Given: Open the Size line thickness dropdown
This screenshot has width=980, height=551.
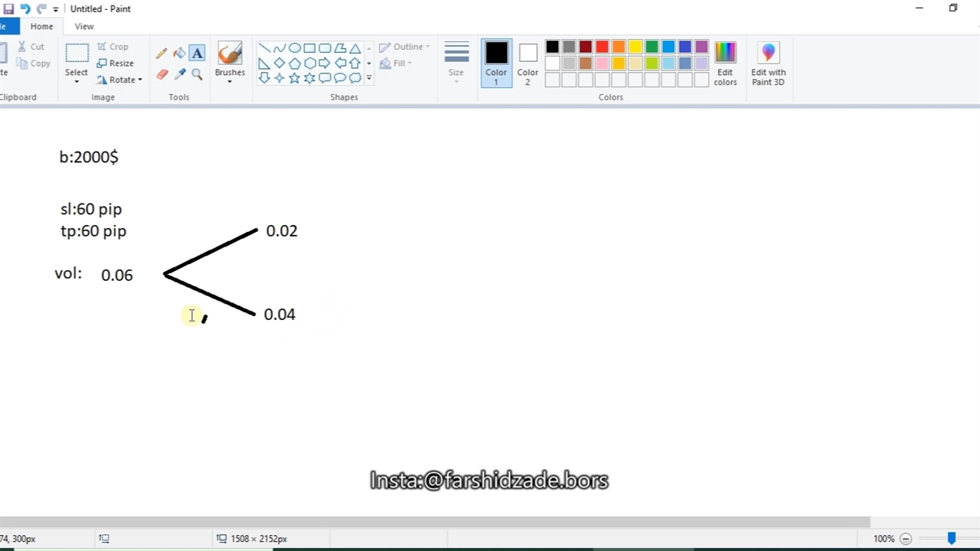Looking at the screenshot, I should pos(456,63).
